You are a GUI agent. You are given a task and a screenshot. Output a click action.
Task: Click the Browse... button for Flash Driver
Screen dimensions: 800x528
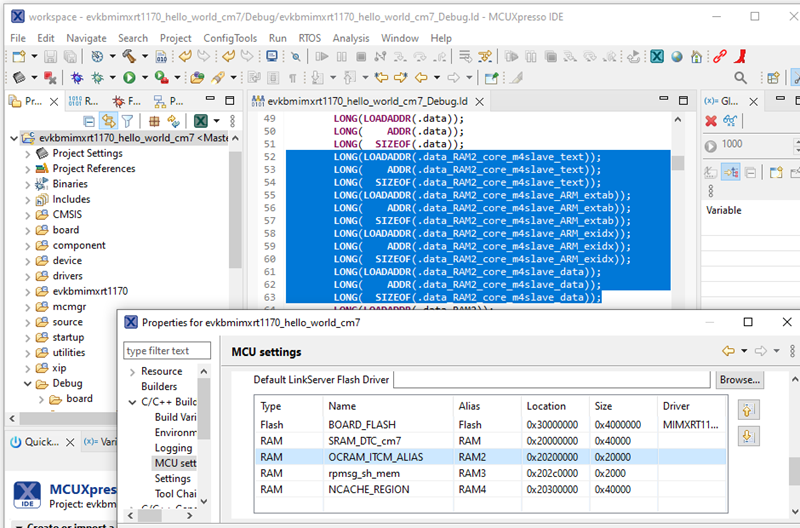coord(739,380)
